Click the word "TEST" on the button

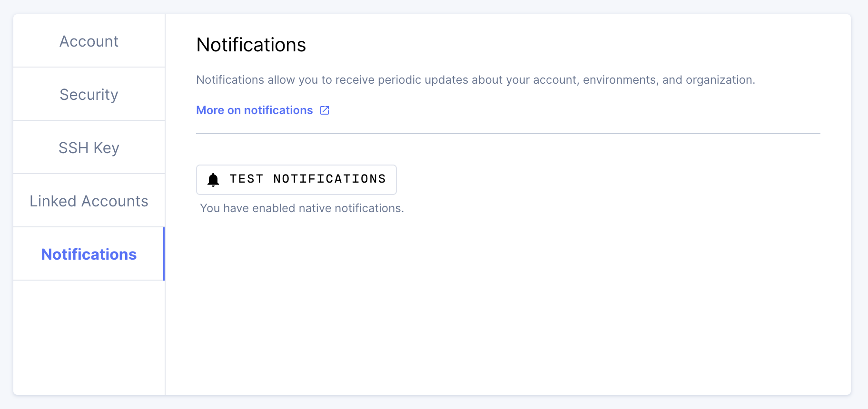point(247,179)
